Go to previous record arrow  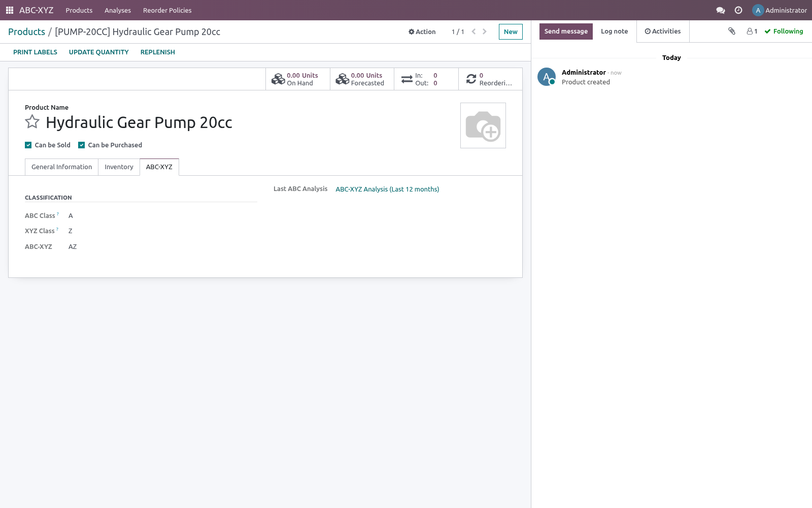pyautogui.click(x=473, y=31)
